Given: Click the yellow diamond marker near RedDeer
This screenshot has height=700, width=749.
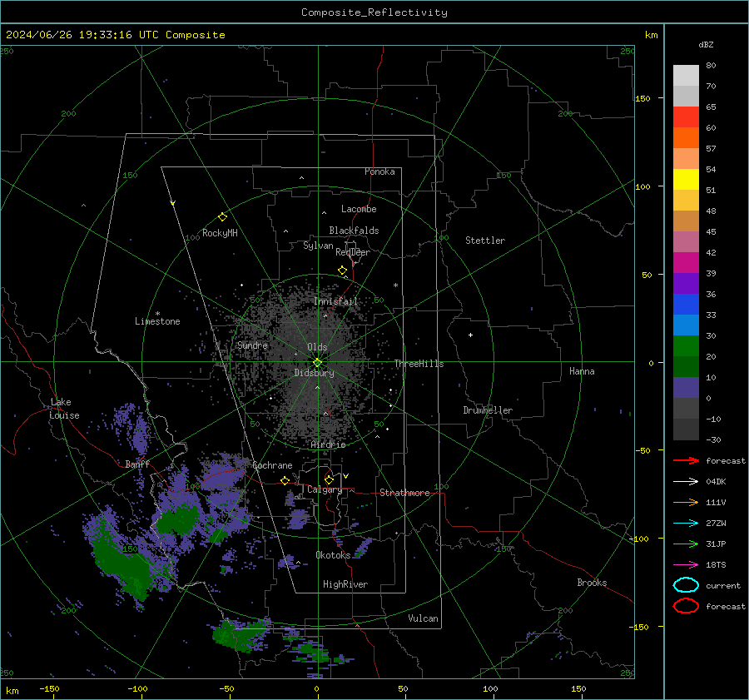Looking at the screenshot, I should [342, 271].
